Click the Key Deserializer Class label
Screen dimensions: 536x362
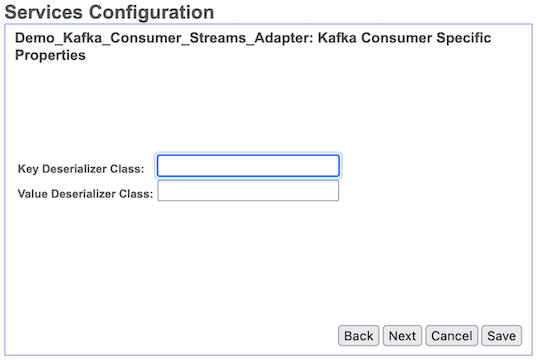[81, 169]
